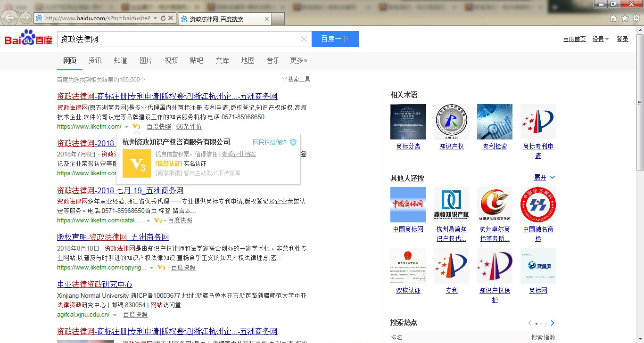Open 66条评价 reviews link
Viewport: 644px width, 343px height.
click(x=189, y=126)
